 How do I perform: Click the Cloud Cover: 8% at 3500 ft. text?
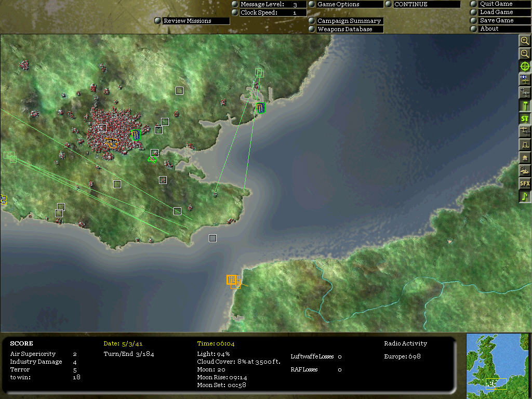pos(239,362)
